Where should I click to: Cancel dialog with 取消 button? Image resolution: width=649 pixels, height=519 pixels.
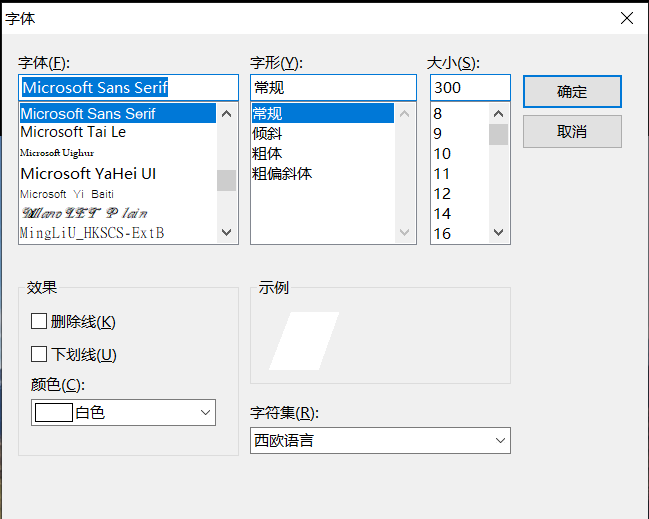(572, 132)
